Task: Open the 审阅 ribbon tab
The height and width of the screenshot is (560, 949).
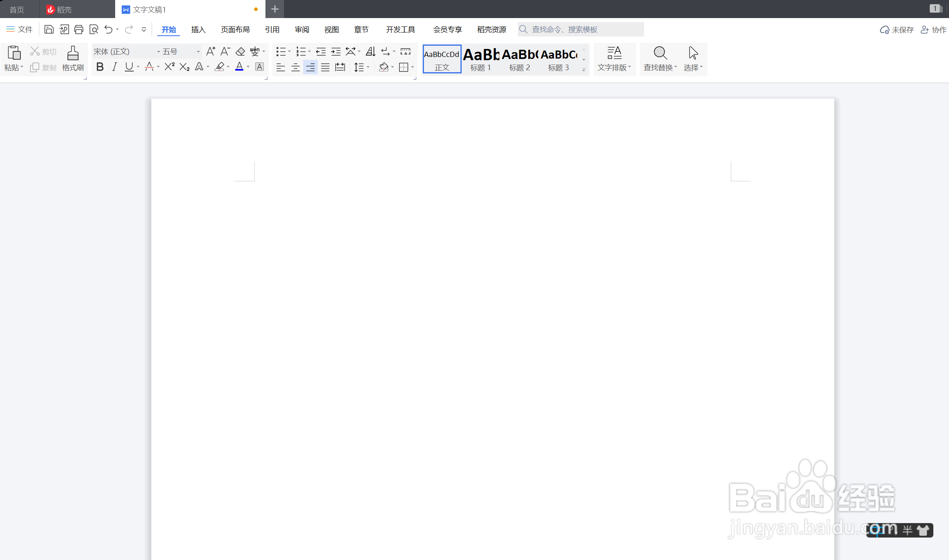Action: [x=302, y=30]
